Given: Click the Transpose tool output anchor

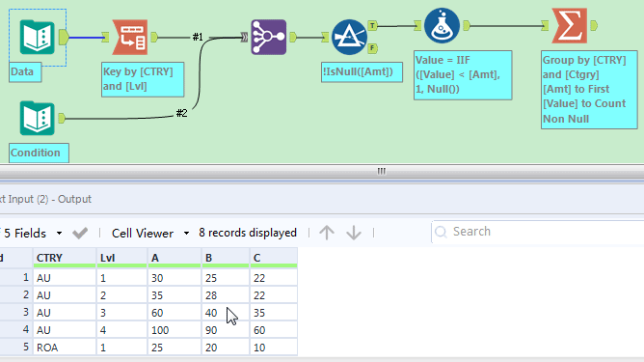Looking at the screenshot, I should pyautogui.click(x=154, y=38).
